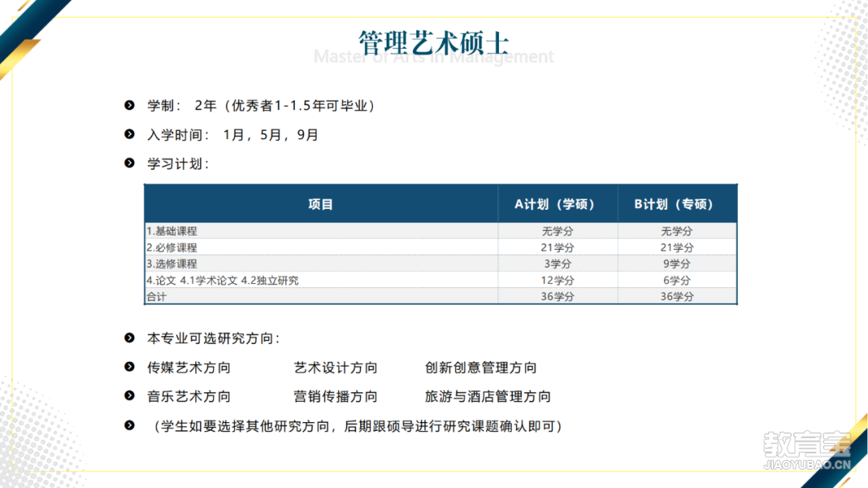Click the title 管理艺术硕士
868x488 pixels.
pos(433,43)
